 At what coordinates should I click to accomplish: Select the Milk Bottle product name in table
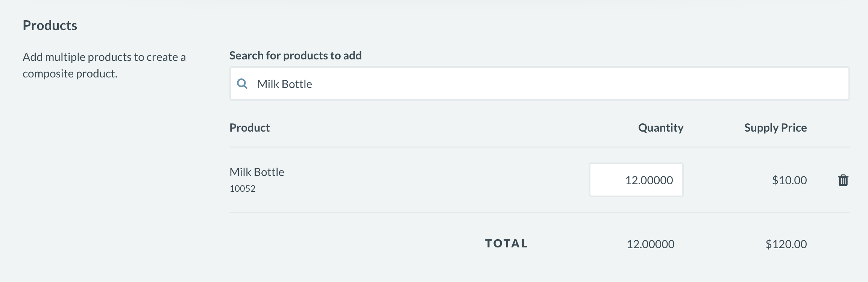point(257,172)
